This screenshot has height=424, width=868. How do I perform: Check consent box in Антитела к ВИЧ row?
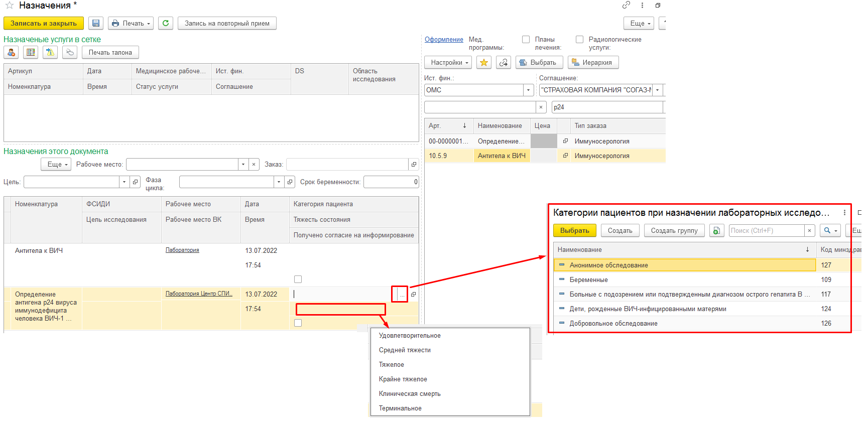(x=298, y=279)
